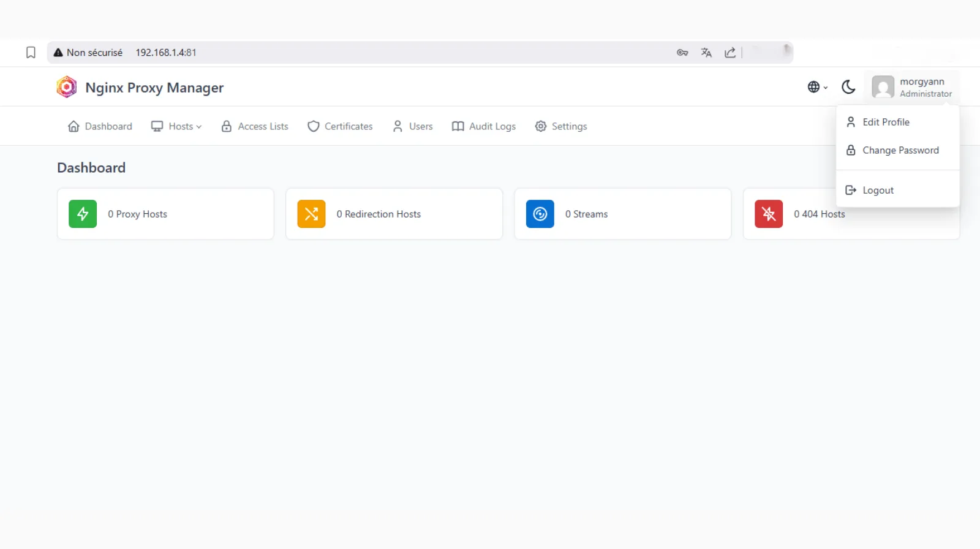Collapse the morgyann user account menu

(912, 87)
